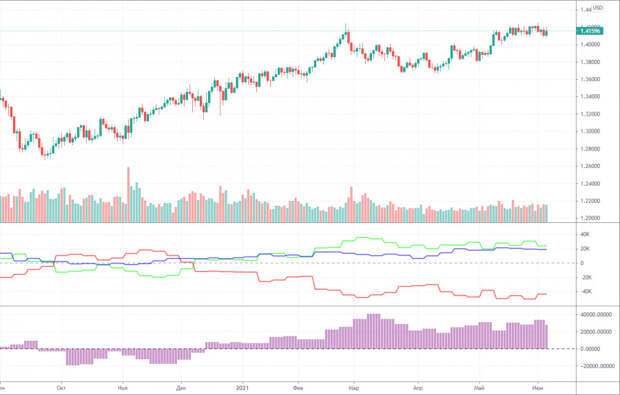Open the USD currency selector
The height and width of the screenshot is (395, 620).
[598, 8]
